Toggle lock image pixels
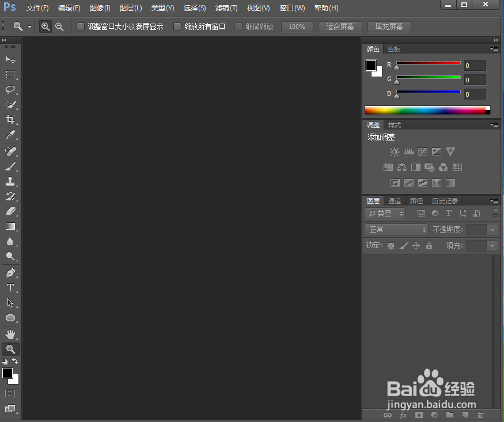 (404, 246)
